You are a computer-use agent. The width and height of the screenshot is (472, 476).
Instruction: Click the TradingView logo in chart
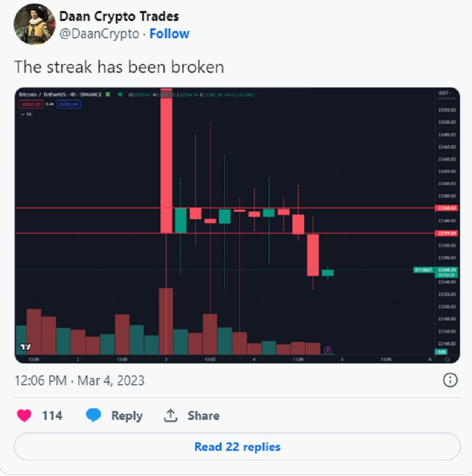[25, 347]
